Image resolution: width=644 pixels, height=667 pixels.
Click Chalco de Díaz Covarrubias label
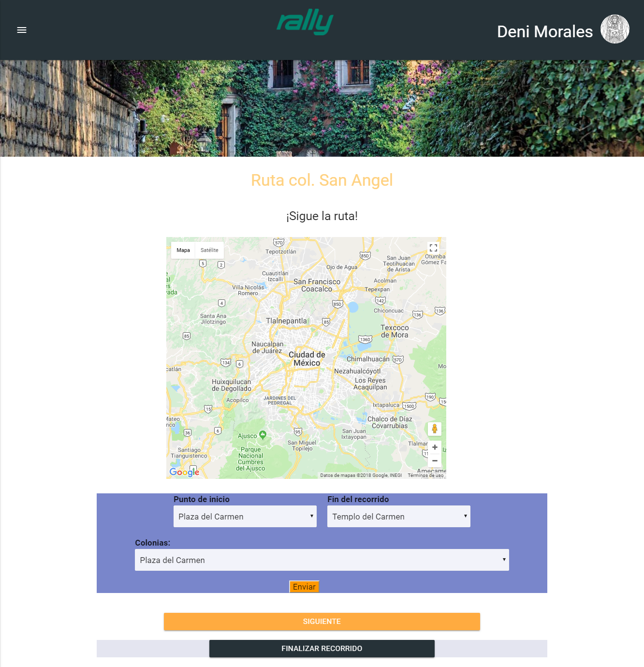(390, 422)
